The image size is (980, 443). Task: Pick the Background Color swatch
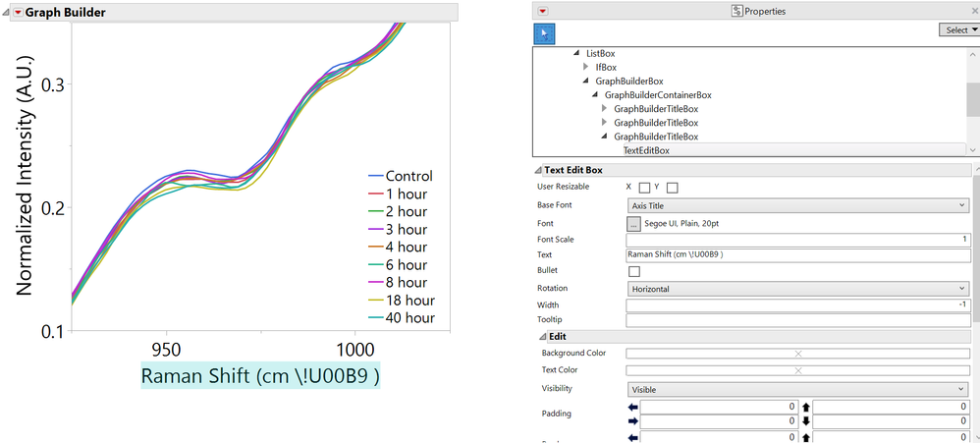[798, 354]
